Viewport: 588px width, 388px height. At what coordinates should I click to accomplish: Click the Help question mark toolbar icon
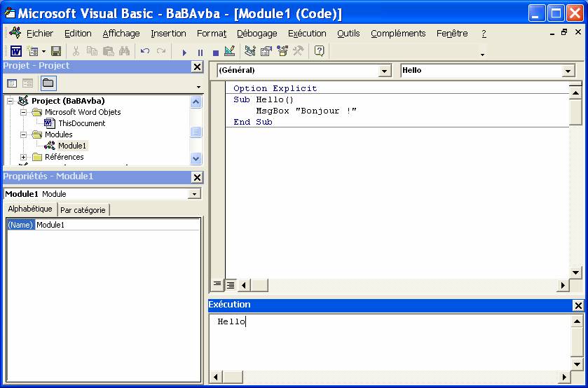click(320, 51)
